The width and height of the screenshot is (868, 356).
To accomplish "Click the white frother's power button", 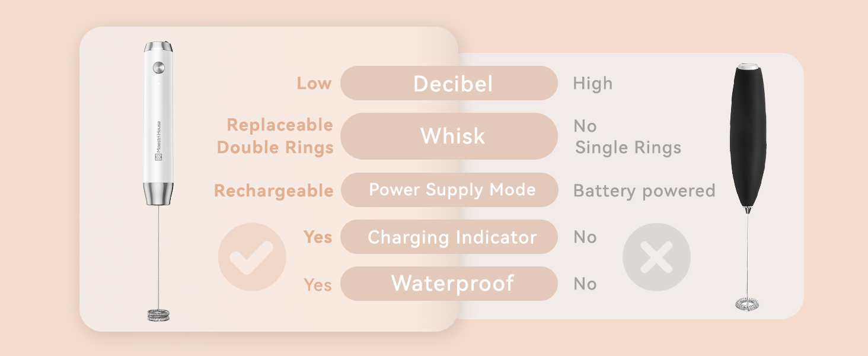I will click(158, 68).
